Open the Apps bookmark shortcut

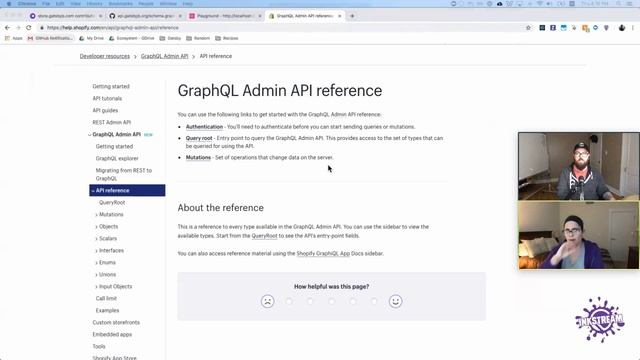tap(13, 38)
